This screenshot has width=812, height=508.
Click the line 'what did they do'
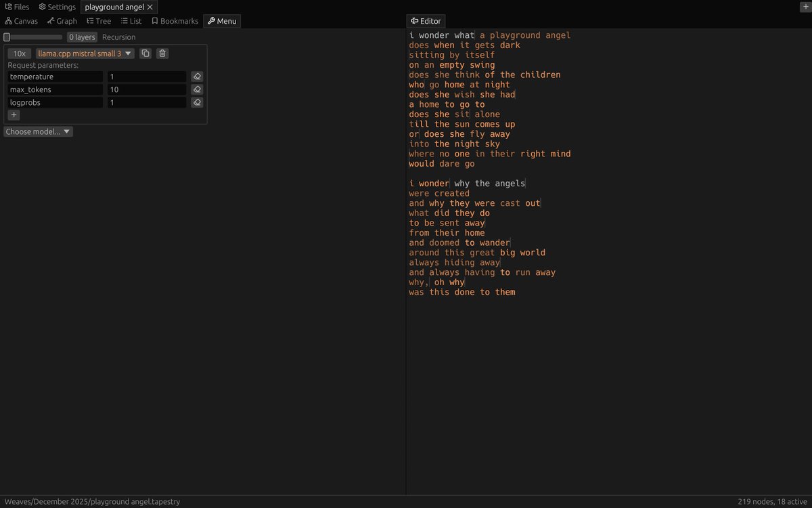click(449, 213)
